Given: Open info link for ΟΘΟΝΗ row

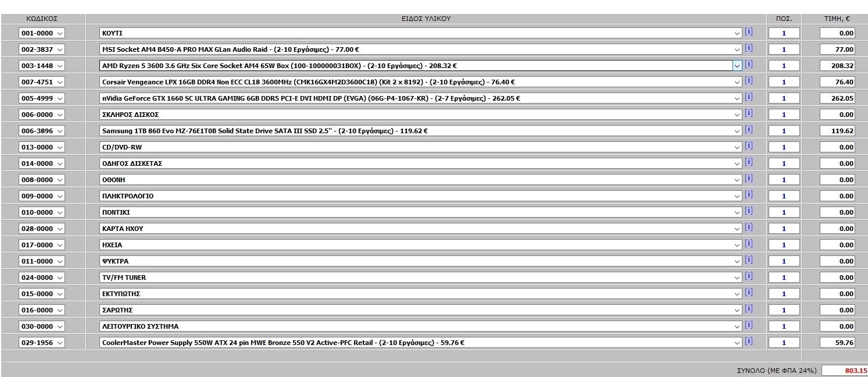Looking at the screenshot, I should 749,179.
